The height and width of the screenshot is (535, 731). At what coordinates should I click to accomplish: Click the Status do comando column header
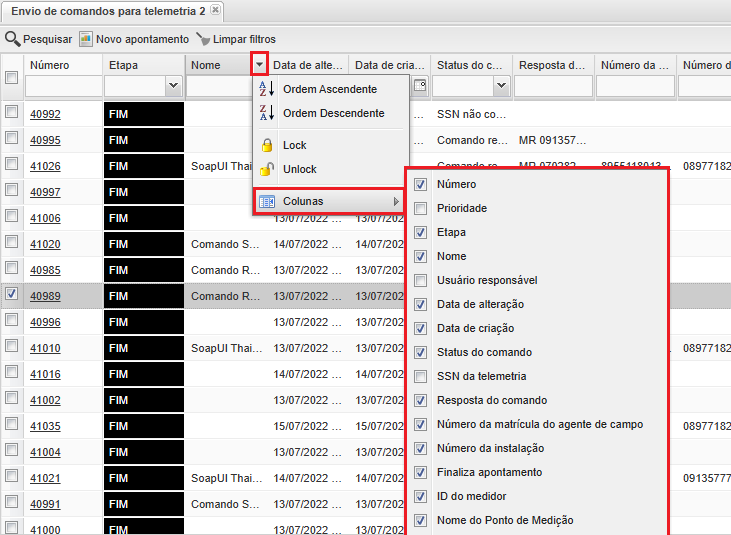471,65
